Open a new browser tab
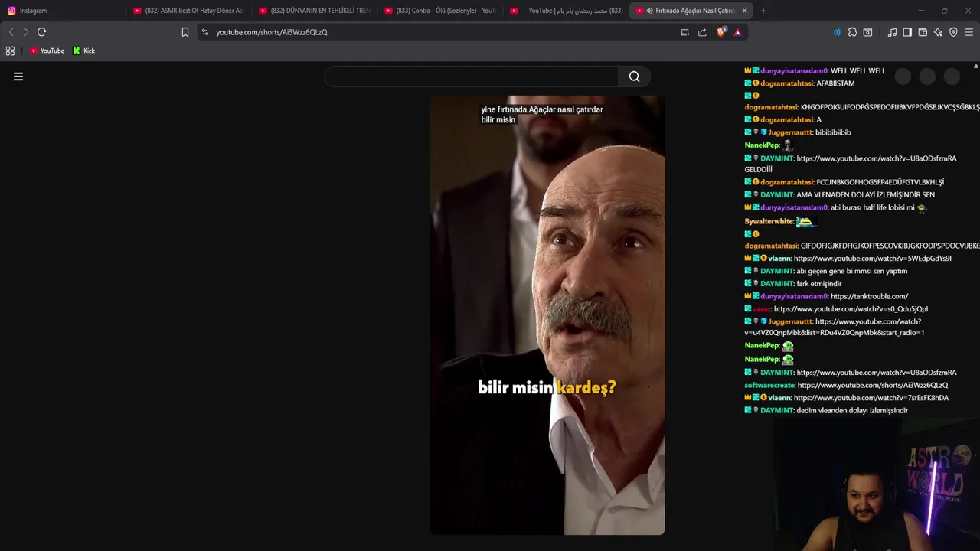This screenshot has height=551, width=980. coord(763,11)
